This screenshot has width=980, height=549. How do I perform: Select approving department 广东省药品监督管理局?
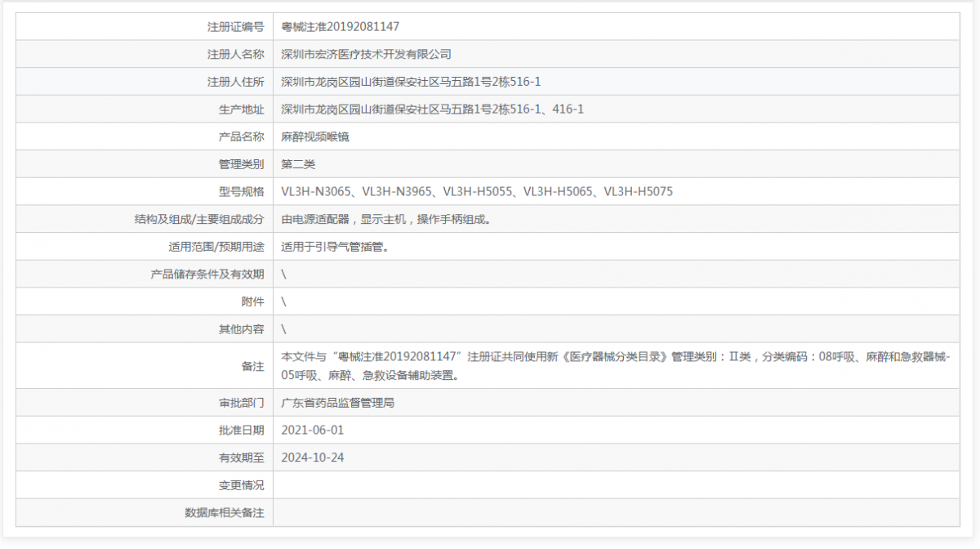338,403
